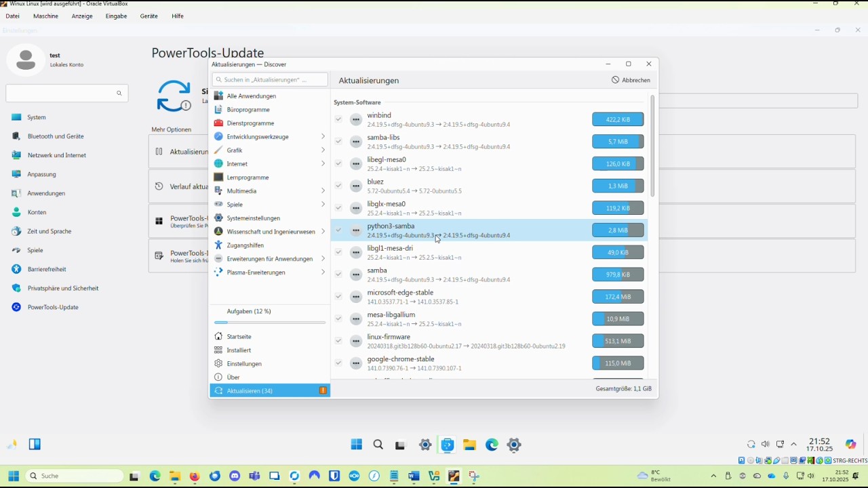Uncheck libegl-mesa0 update checkbox
The image size is (868, 488).
[338, 163]
